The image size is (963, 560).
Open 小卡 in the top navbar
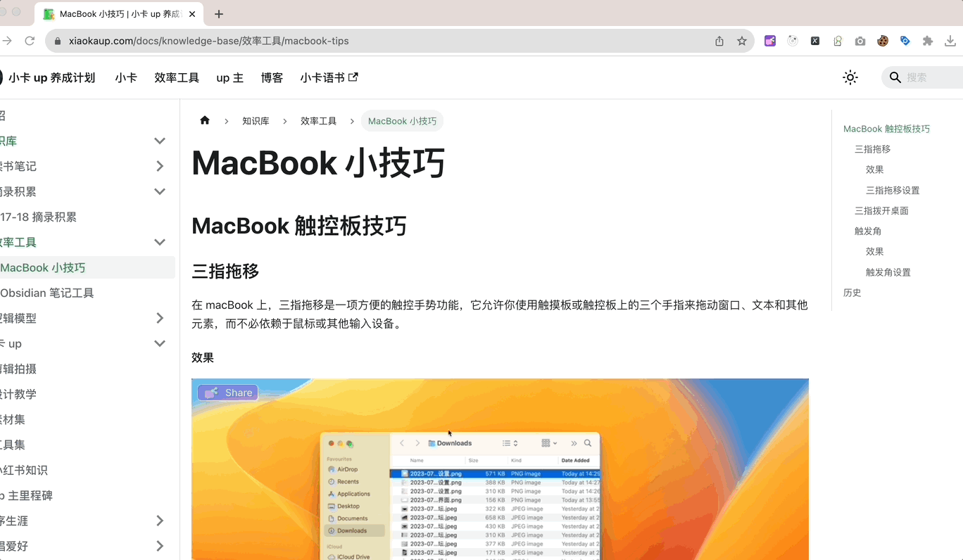126,77
